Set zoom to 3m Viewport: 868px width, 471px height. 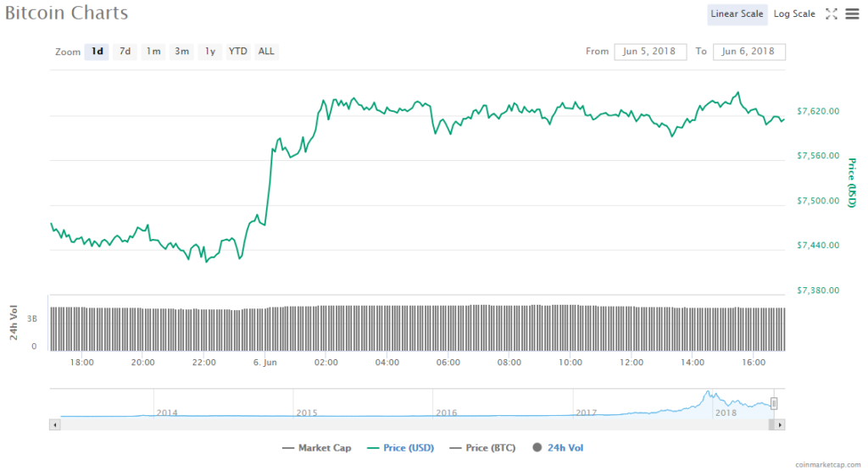181,52
